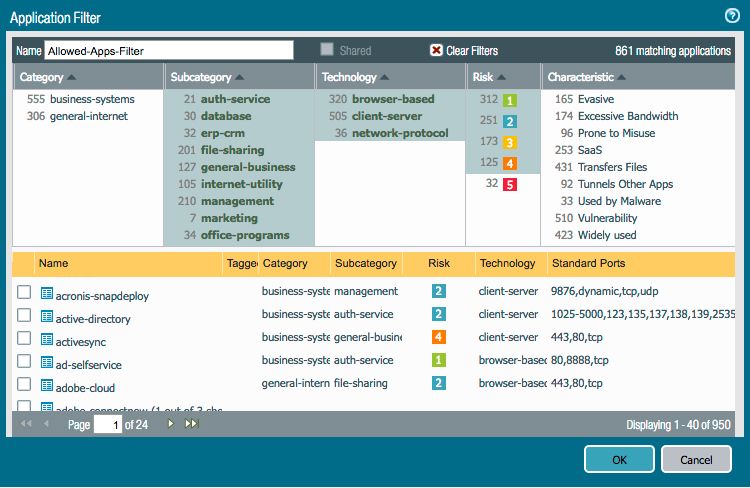Check the adobe-cloud row checkbox
Viewport: 750px width, 488px height.
coord(24,384)
